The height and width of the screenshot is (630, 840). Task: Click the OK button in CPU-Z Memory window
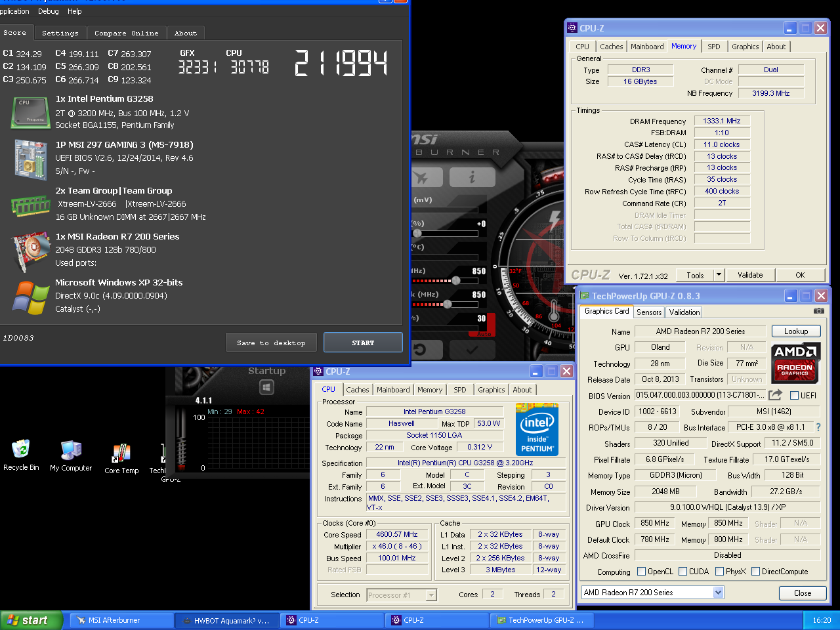800,275
